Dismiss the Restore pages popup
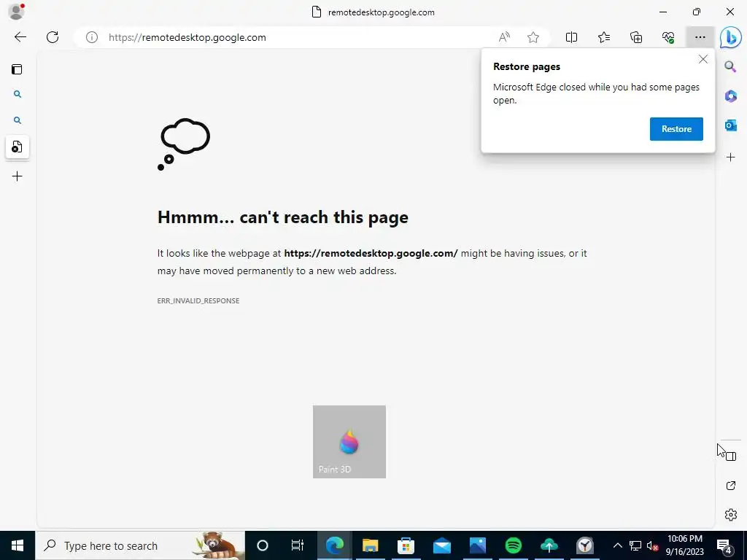 703,59
